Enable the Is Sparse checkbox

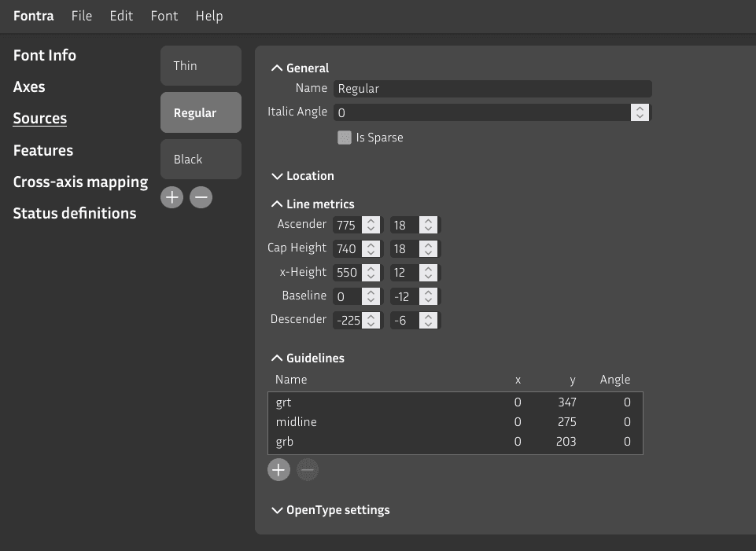(344, 137)
